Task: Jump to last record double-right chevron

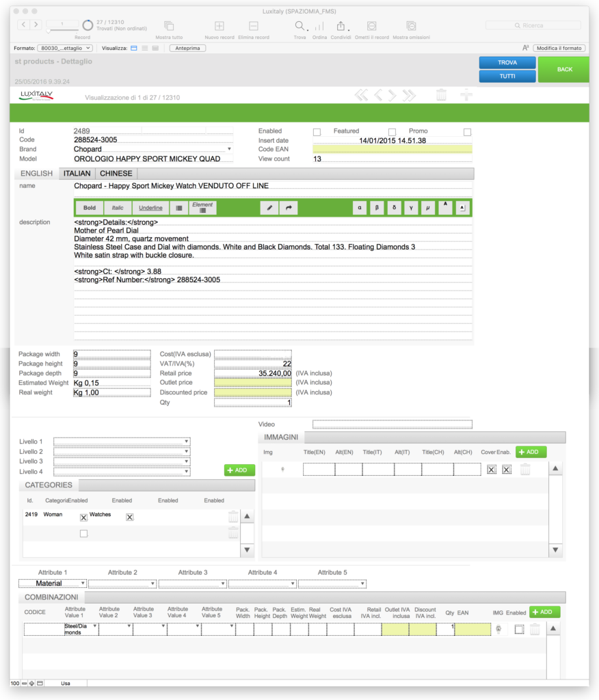Action: click(409, 95)
